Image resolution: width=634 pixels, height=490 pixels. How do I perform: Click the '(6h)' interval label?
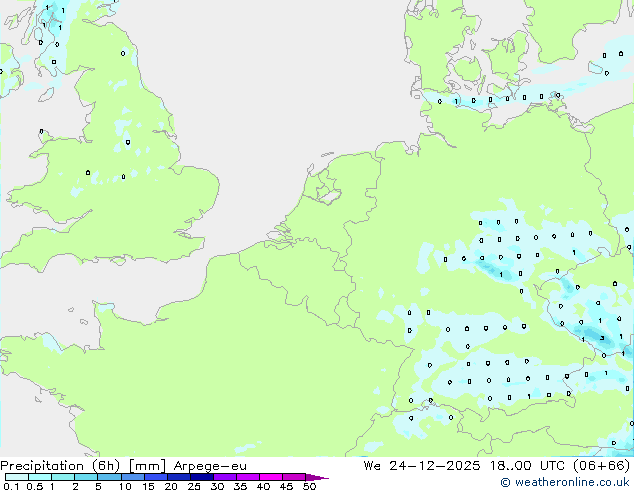[106, 466]
